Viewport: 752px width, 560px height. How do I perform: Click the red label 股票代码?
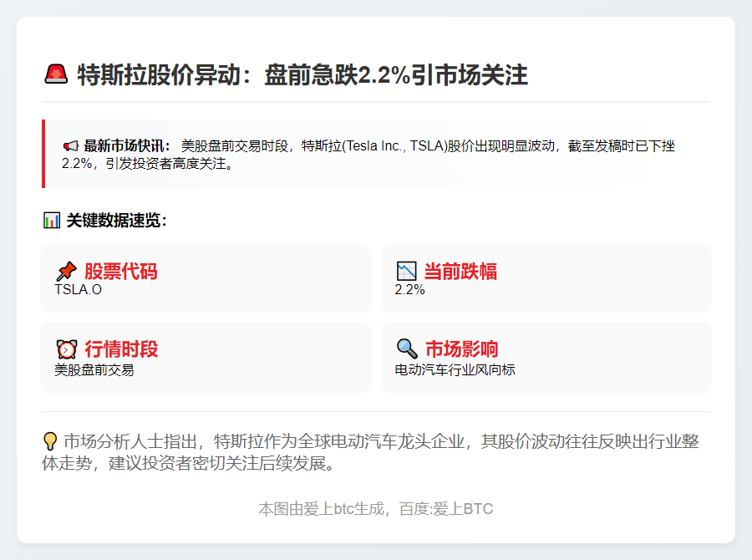[x=121, y=271]
